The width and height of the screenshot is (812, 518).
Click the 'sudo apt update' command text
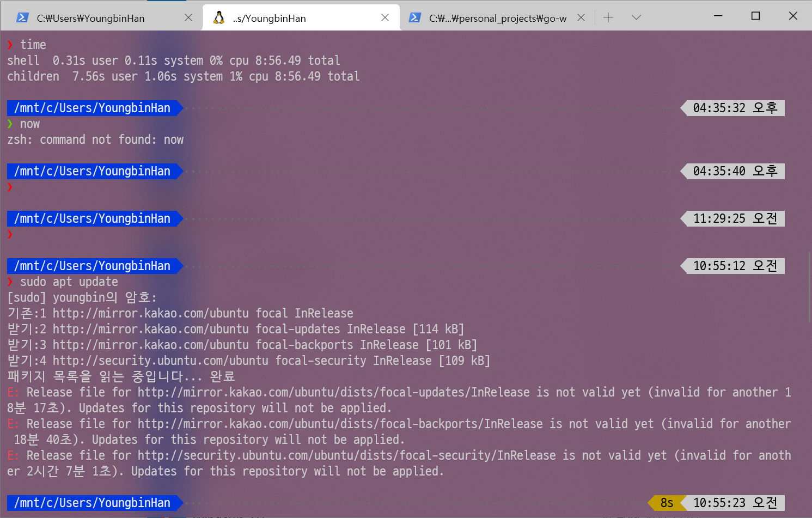click(x=69, y=282)
